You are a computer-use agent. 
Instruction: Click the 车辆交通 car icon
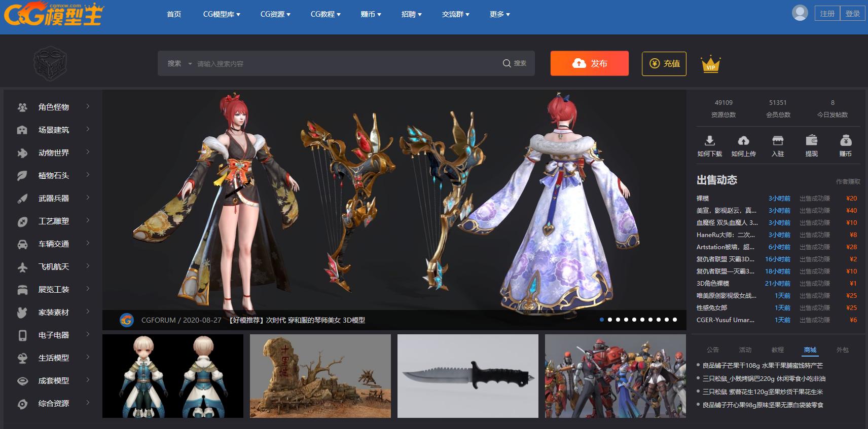(22, 244)
